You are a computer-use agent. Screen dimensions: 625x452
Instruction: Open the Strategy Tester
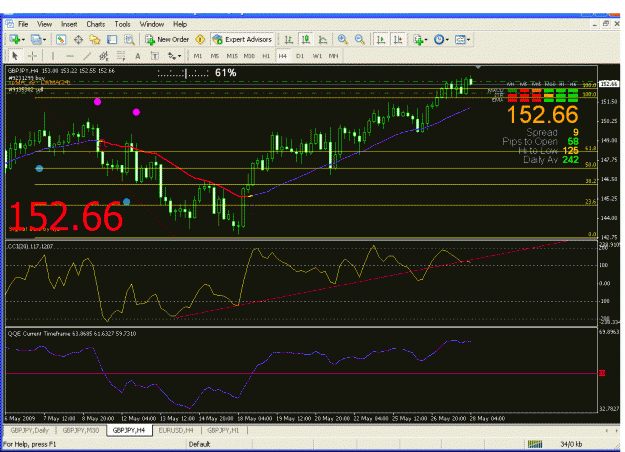pos(129,39)
